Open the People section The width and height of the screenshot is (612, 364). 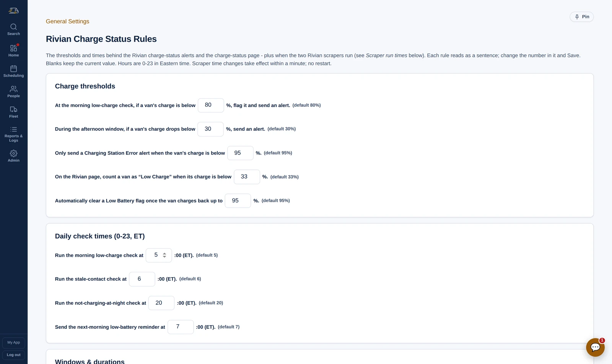(14, 92)
